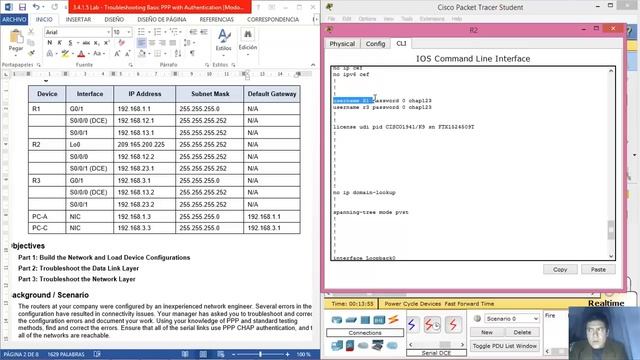The image size is (640, 360).
Task: Click Fast Forward Time in Packet Tracer
Action: [469, 304]
